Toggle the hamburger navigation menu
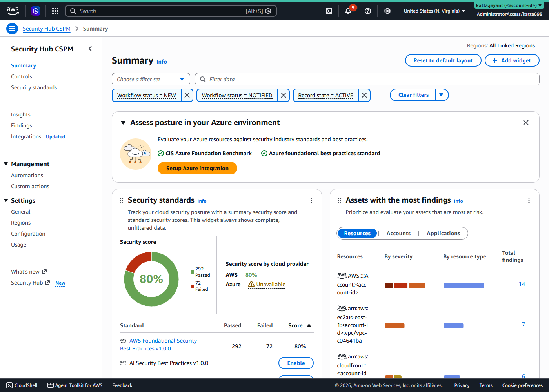The width and height of the screenshot is (549, 392). (12, 29)
